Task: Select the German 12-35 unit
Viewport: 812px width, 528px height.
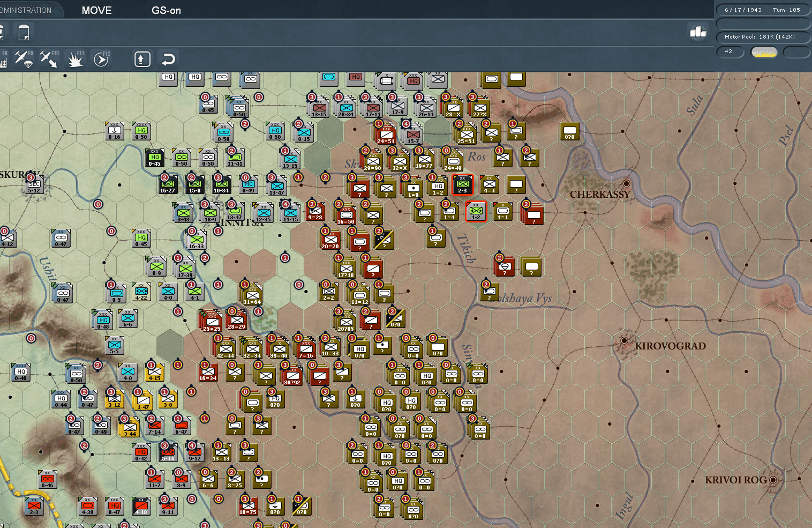Action: 263,212
